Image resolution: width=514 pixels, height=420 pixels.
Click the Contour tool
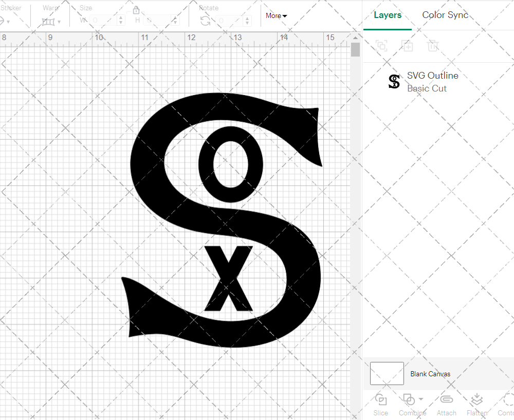coord(507,405)
